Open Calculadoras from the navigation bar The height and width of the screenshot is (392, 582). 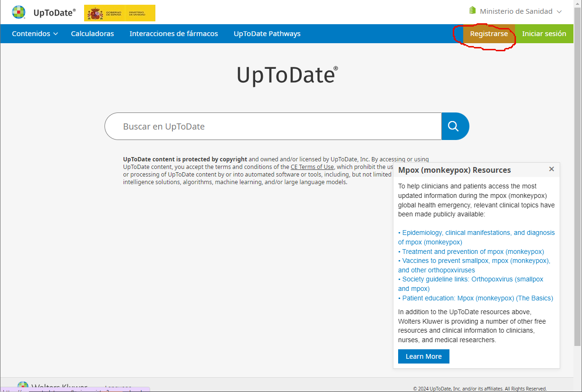92,34
